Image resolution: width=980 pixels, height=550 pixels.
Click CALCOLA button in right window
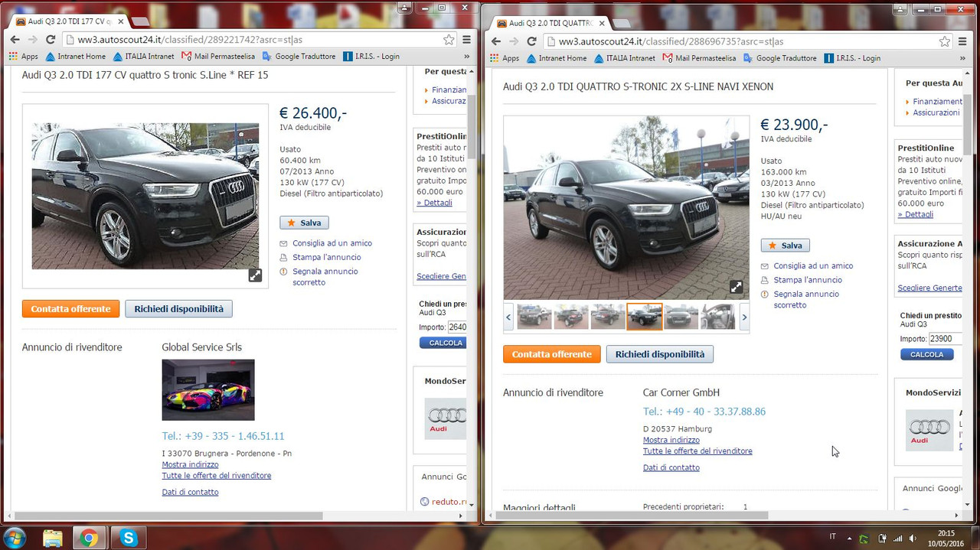point(926,355)
